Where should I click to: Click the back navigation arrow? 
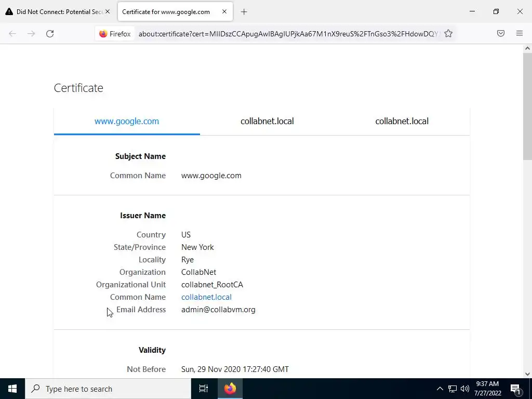12,34
